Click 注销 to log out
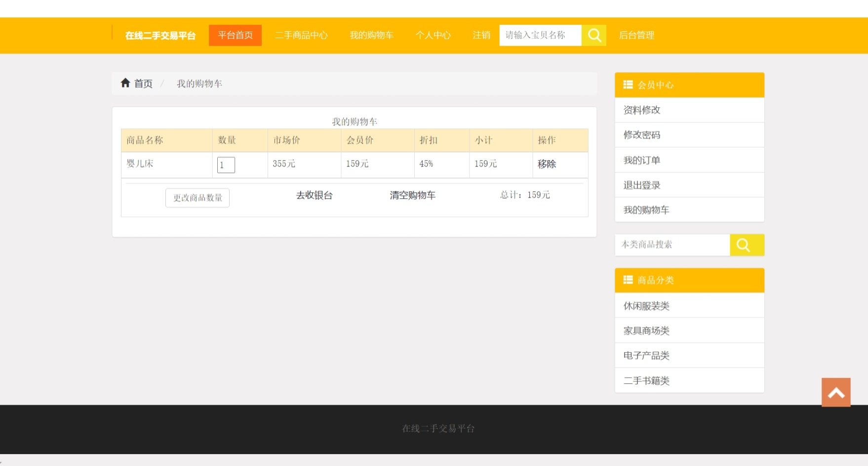Screen dimensions: 868x466 (x=481, y=35)
